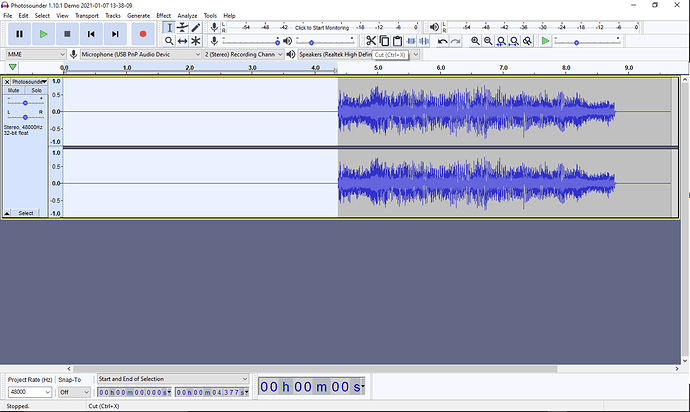Click the Redo arrow

(x=455, y=41)
